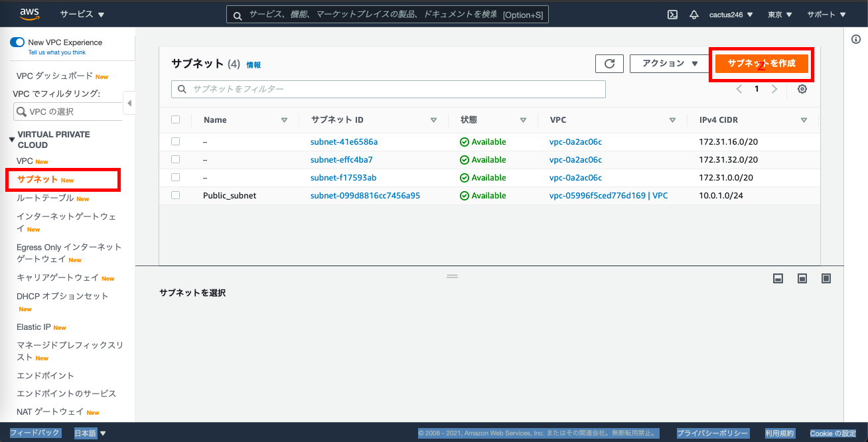Open the インターネットゲートウェイ sidebar item

pyautogui.click(x=66, y=222)
